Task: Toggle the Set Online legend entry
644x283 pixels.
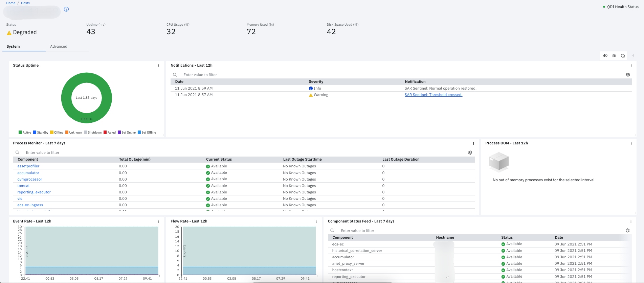Action: coord(127,133)
